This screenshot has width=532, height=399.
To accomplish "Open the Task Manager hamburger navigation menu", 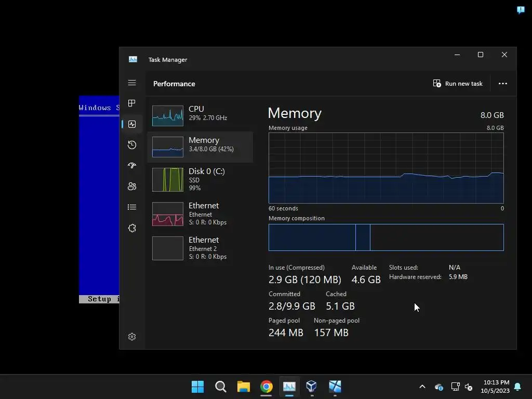I will pos(132,83).
